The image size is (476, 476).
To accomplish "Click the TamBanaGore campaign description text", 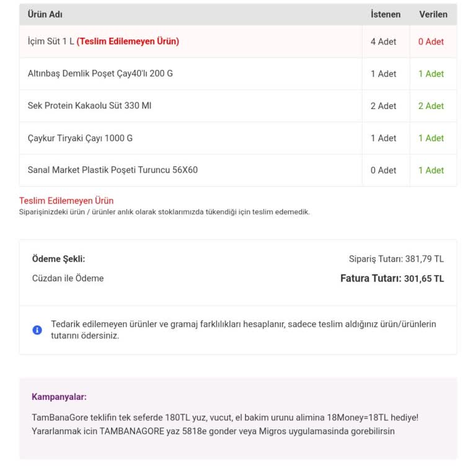I will (x=225, y=425).
